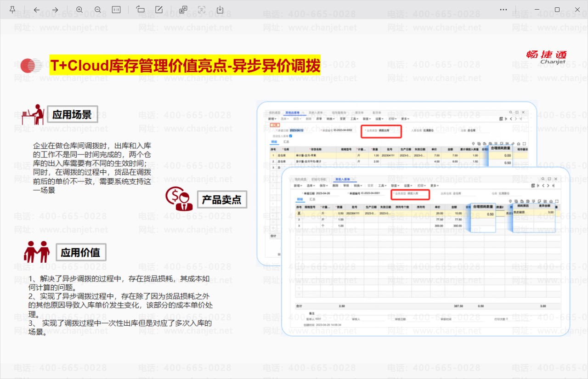Maximize the image viewer window

(x=557, y=10)
